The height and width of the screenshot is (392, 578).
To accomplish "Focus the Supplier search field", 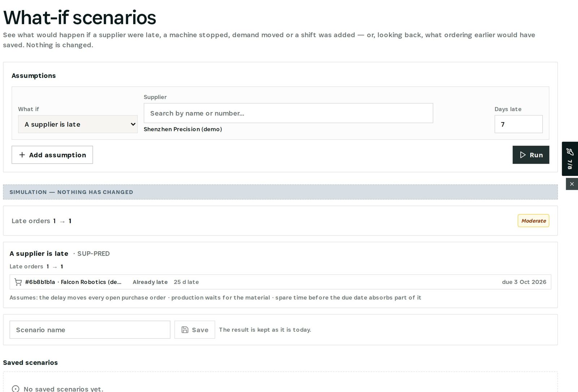I will (x=288, y=113).
